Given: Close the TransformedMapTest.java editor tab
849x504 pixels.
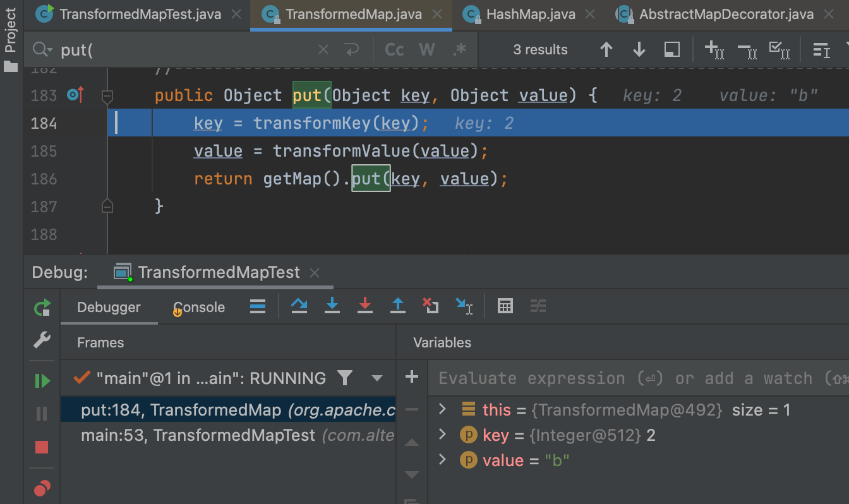Looking at the screenshot, I should tap(236, 15).
